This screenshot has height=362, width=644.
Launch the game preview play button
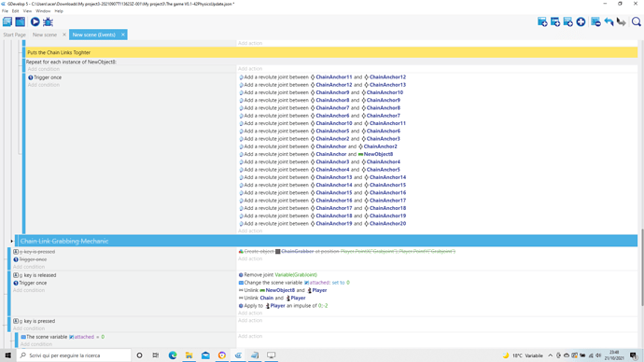pyautogui.click(x=35, y=21)
